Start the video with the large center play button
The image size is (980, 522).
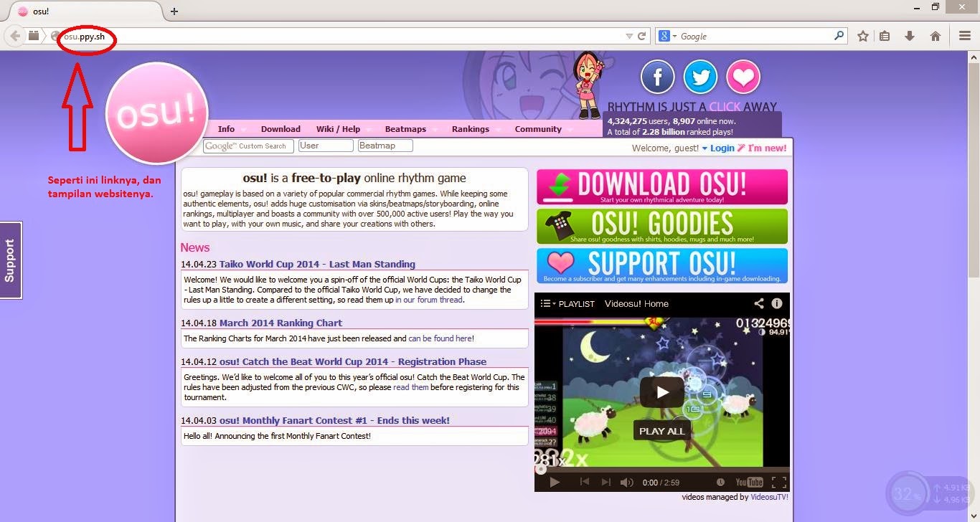pos(661,391)
